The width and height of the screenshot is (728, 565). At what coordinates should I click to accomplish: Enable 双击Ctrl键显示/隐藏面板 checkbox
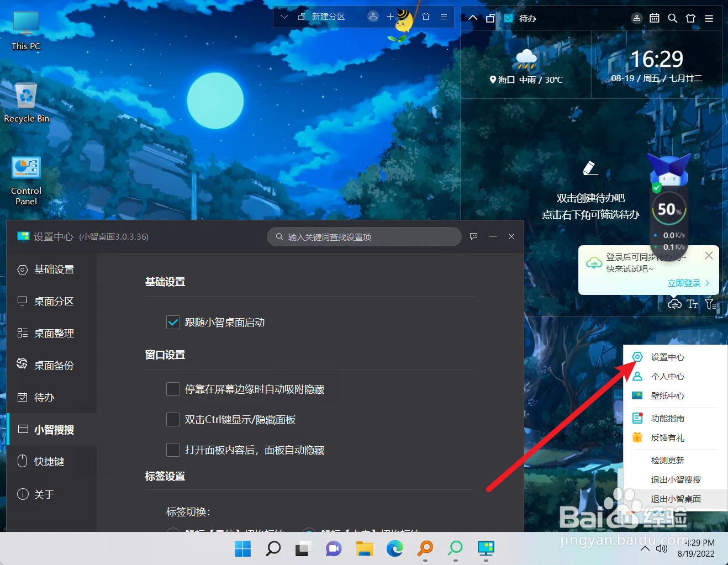pyautogui.click(x=173, y=420)
